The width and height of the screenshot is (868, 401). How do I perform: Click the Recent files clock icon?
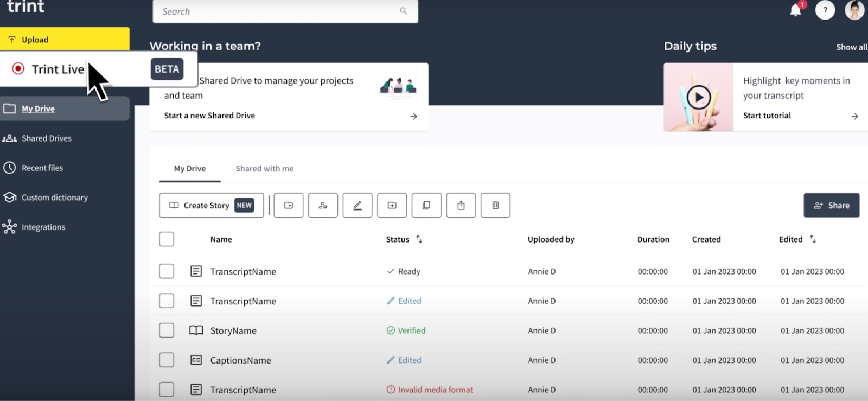click(9, 168)
